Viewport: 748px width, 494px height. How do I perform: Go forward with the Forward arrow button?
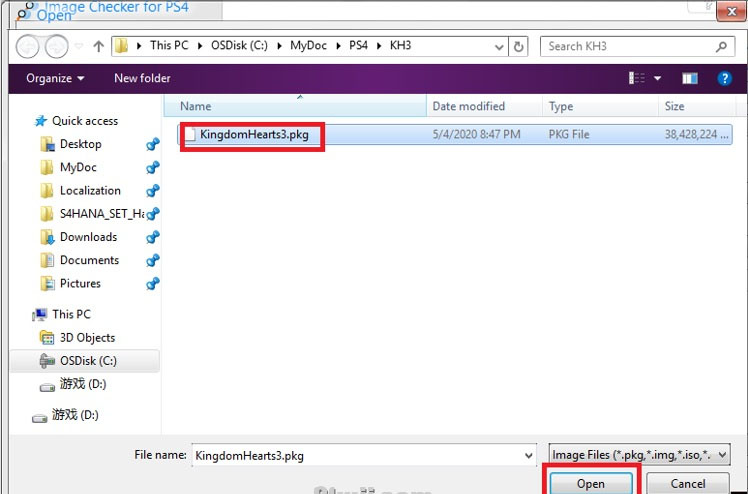point(56,46)
